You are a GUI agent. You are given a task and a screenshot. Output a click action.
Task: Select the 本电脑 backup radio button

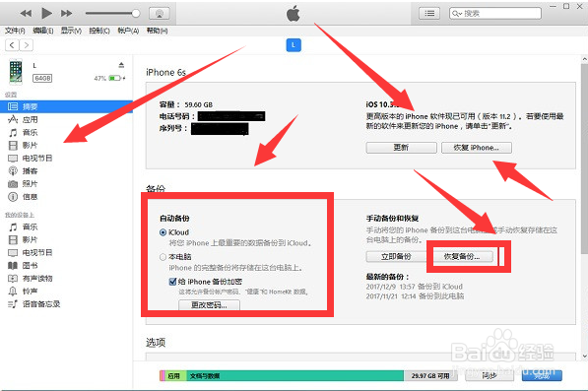163,257
